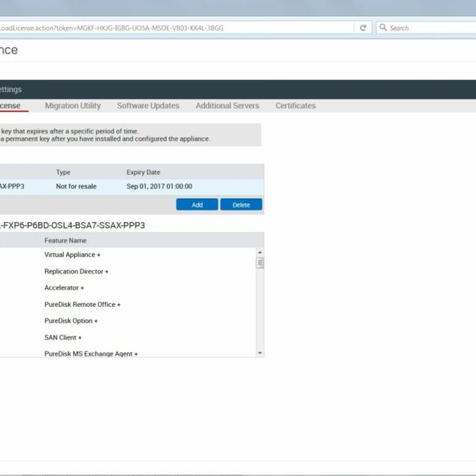The image size is (476, 476).
Task: Select 'Virtual Appliance +' feature
Action: pos(72,255)
